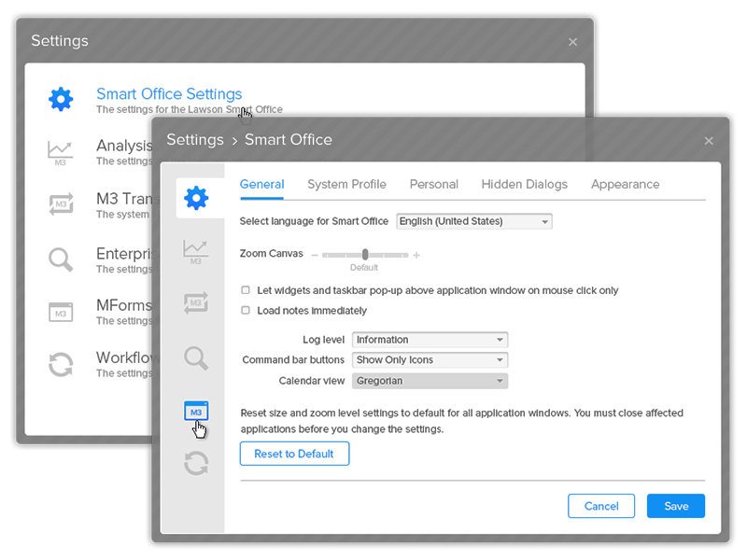Viewport: 747px width, 560px height.
Task: Open Workflow refresh icon in back Settings window
Action: tap(61, 364)
